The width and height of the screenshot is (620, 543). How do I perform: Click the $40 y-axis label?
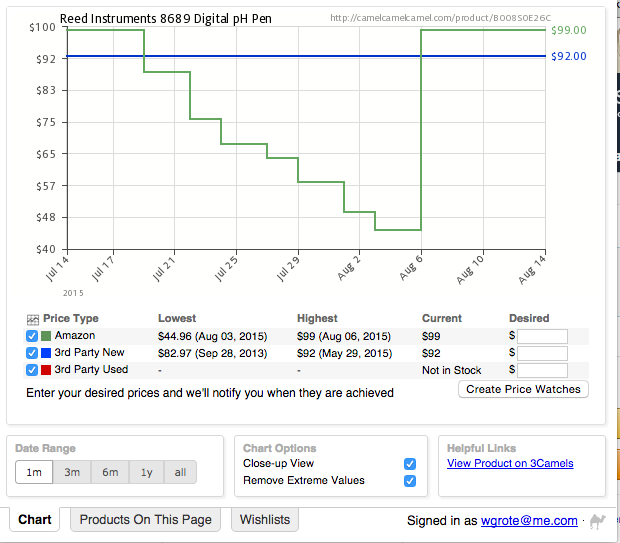point(45,249)
